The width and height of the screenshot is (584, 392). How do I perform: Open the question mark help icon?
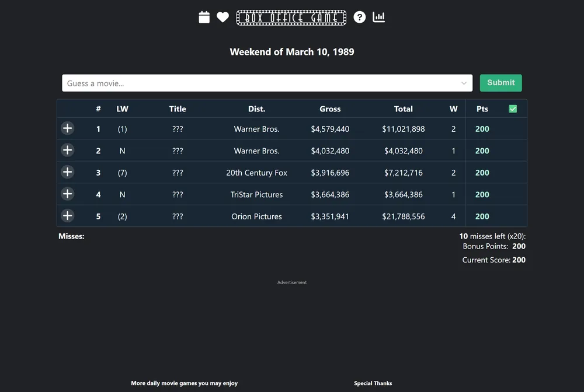pyautogui.click(x=359, y=17)
